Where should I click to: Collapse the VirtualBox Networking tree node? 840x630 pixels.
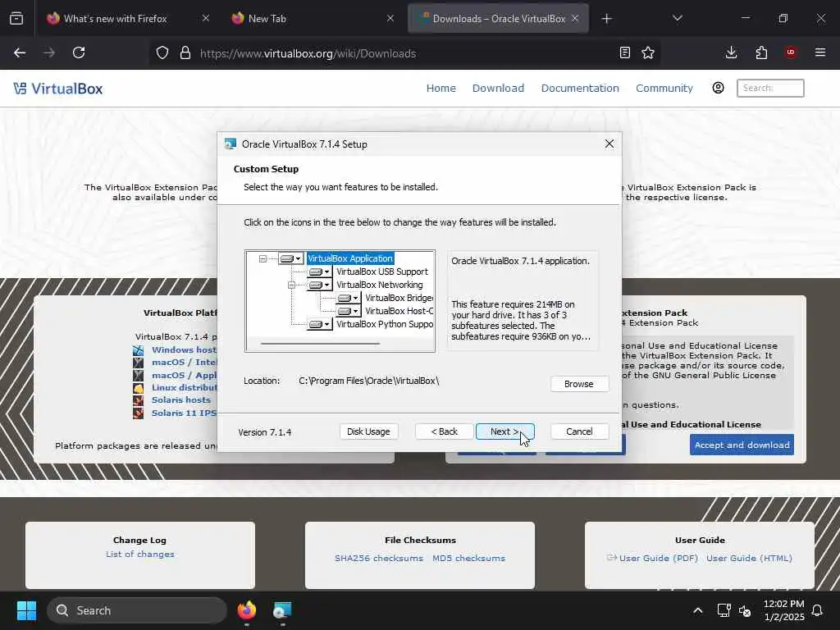tap(291, 285)
